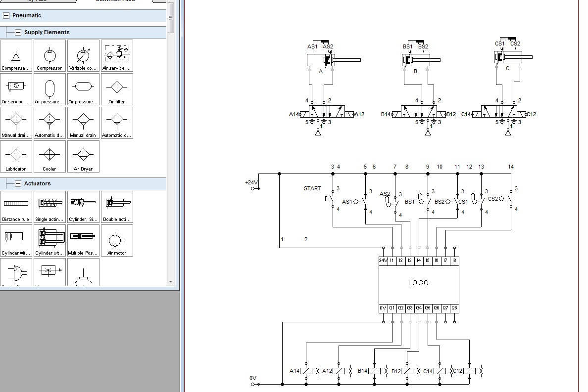Select the Air filter component
This screenshot has width=588, height=392.
coord(117,89)
